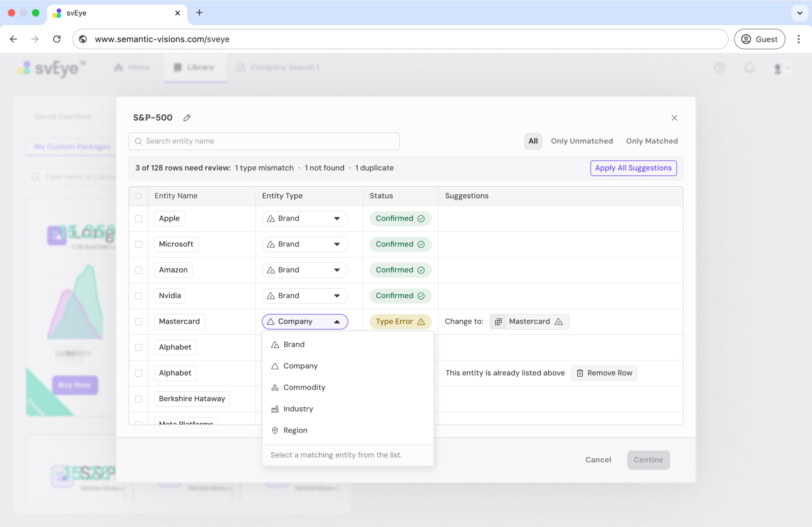Click the Suggestions column header
The width and height of the screenshot is (812, 527).
click(x=467, y=196)
